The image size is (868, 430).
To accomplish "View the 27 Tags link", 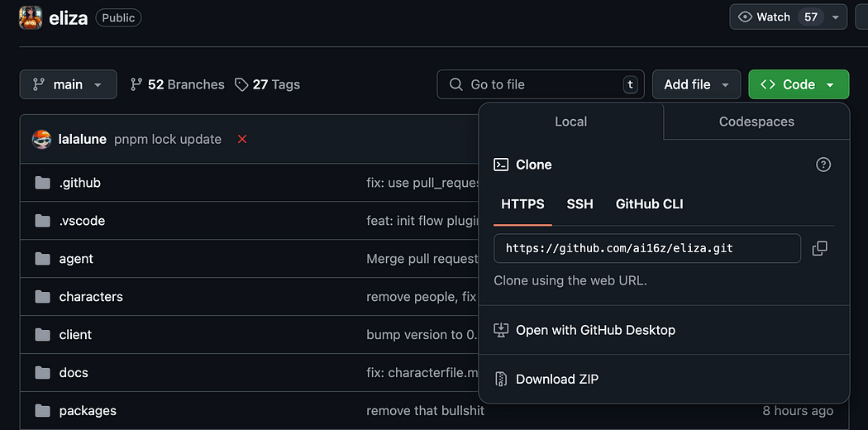I will (267, 84).
